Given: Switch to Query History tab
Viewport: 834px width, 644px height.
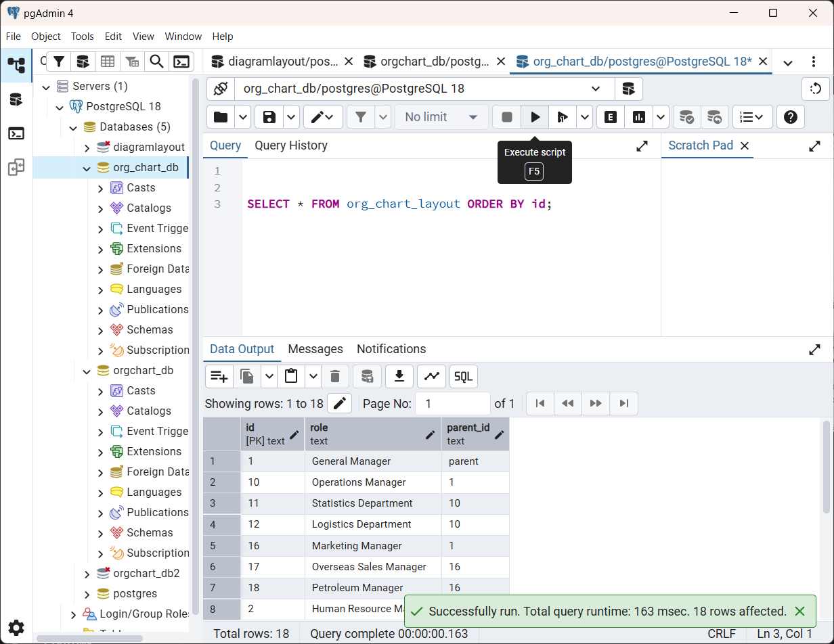Looking at the screenshot, I should 291,145.
